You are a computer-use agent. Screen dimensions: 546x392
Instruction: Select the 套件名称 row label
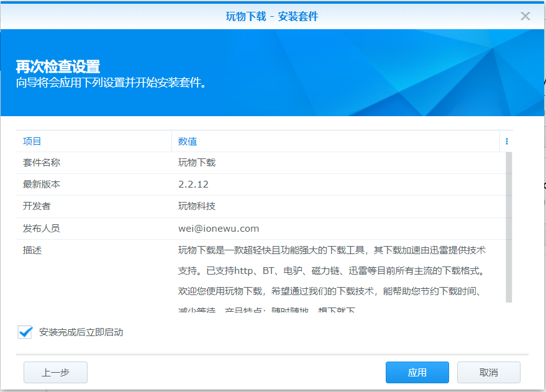42,163
